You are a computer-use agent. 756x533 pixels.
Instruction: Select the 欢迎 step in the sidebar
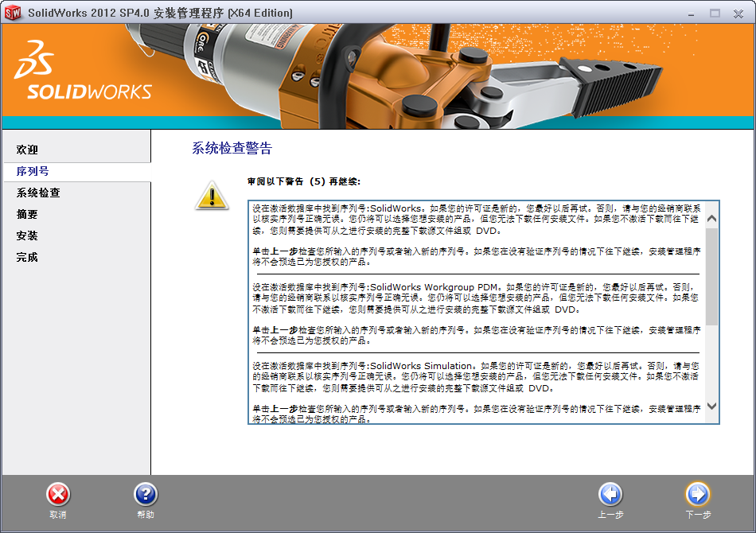tap(27, 150)
